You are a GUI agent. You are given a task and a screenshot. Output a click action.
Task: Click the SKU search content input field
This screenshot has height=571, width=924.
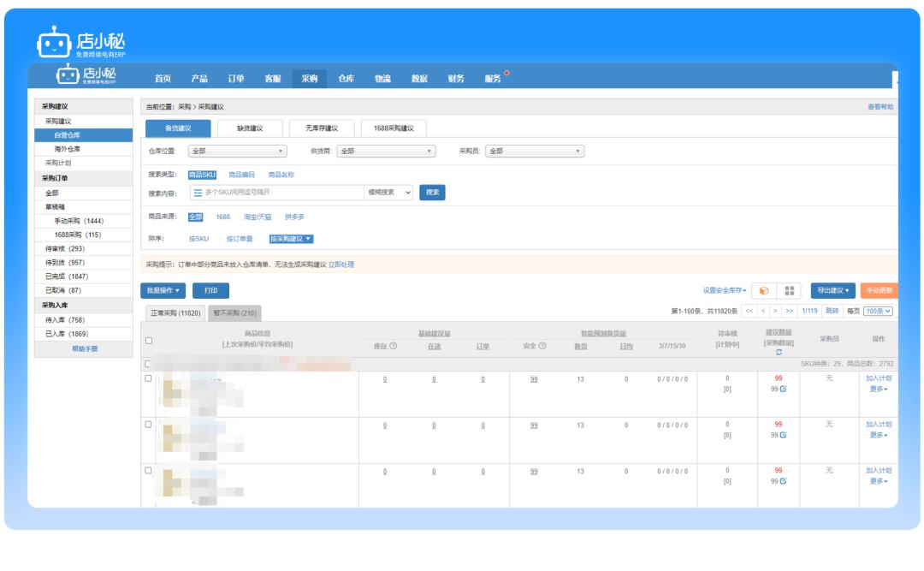pos(278,193)
